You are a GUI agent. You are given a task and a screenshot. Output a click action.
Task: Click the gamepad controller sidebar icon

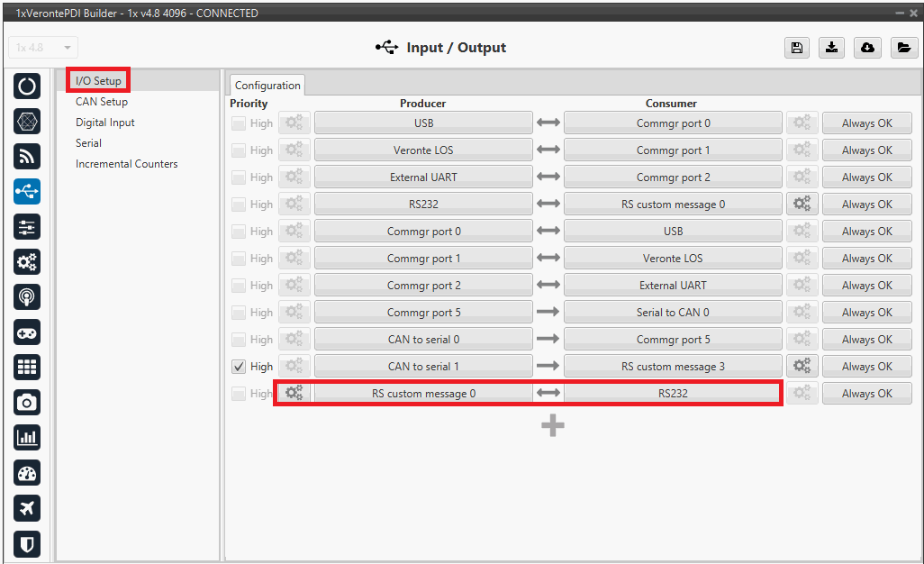[28, 332]
